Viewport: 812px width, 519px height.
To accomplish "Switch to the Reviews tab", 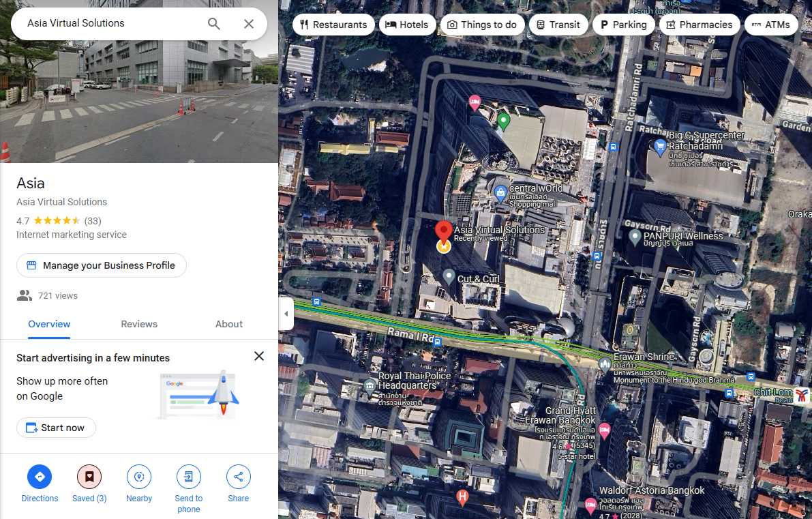I will [139, 324].
